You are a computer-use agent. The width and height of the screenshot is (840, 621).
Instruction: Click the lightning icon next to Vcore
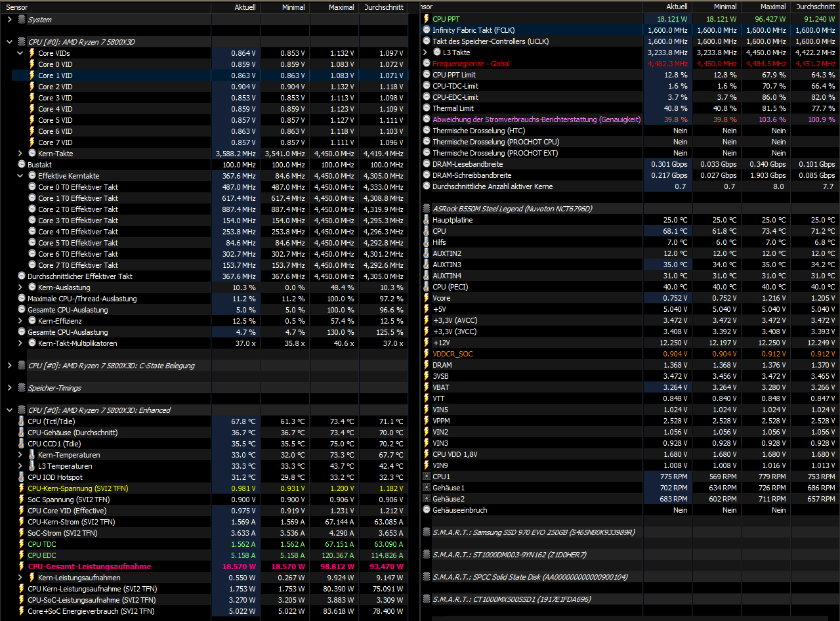point(427,298)
